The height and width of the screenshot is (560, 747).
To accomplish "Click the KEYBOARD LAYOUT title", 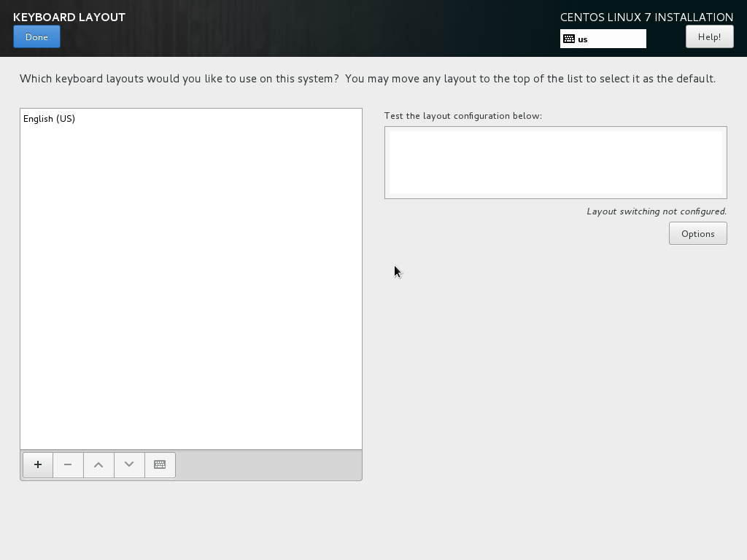I will coord(69,17).
